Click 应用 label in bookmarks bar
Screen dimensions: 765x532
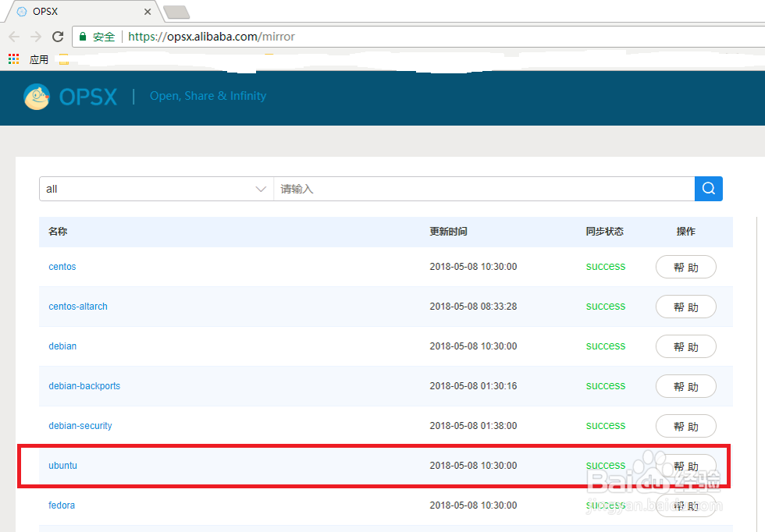[x=39, y=59]
